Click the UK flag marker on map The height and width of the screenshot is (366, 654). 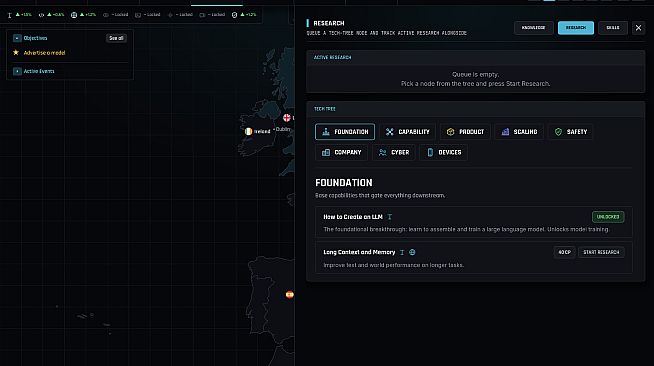pos(287,118)
